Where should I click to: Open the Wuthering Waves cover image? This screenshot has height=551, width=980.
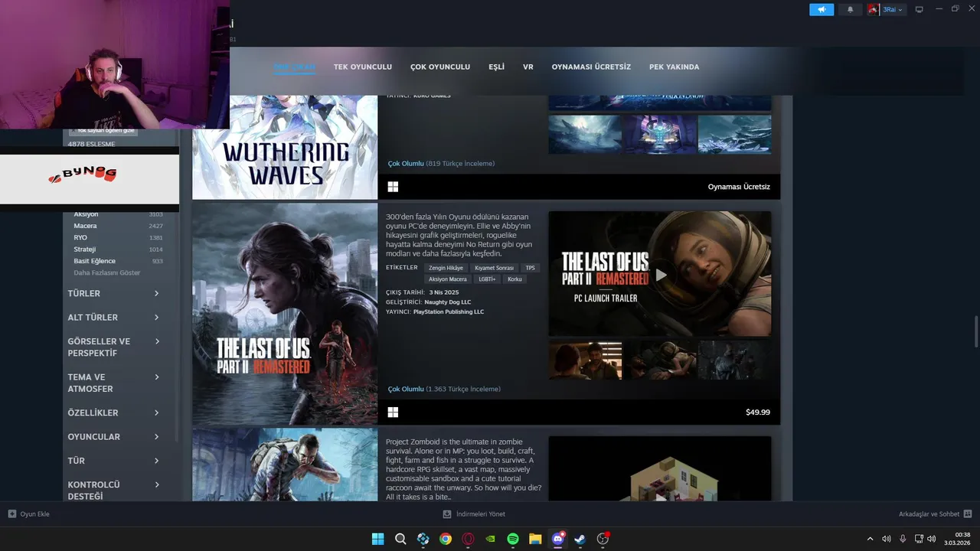coord(285,147)
